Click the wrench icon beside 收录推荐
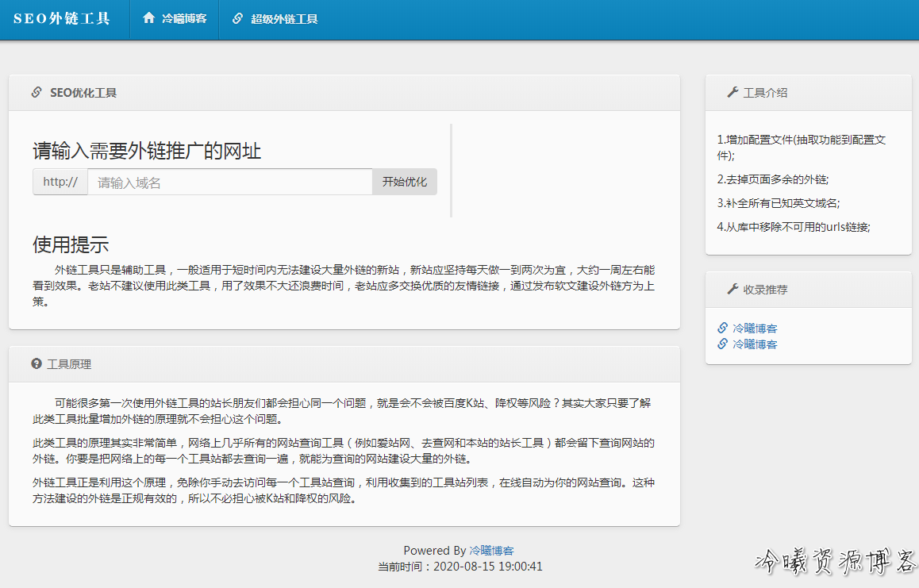Screen dimensions: 919x588 pos(732,289)
